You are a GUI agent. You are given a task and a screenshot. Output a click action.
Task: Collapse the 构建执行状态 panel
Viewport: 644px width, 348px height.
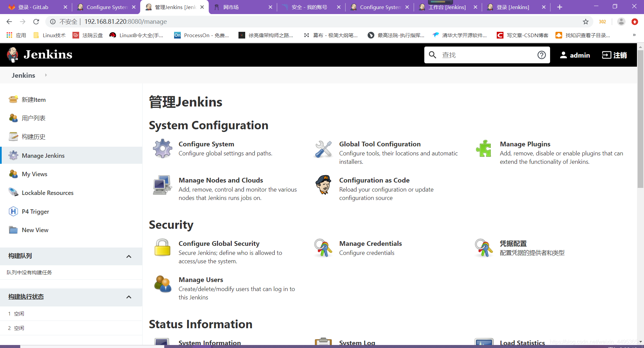(x=129, y=297)
